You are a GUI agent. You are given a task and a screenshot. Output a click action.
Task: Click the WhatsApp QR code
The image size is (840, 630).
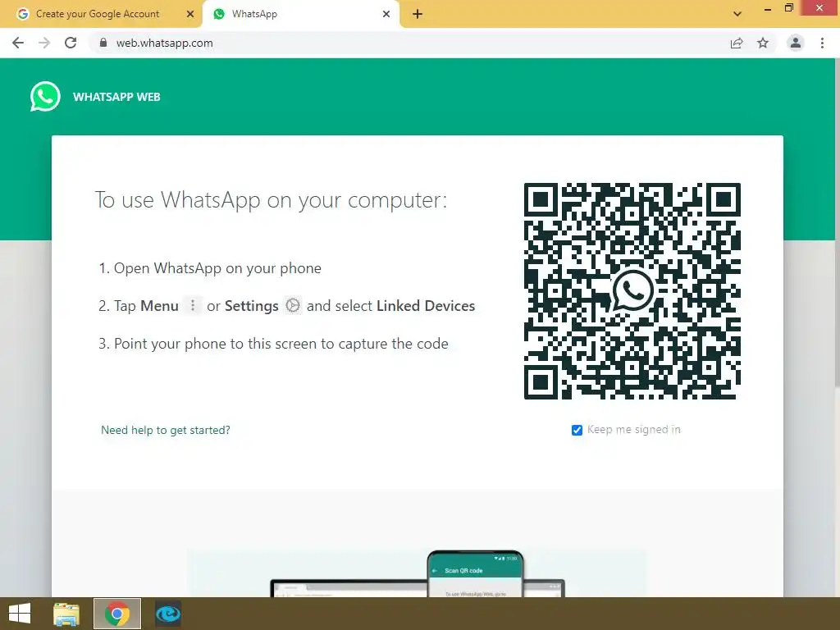pos(632,291)
